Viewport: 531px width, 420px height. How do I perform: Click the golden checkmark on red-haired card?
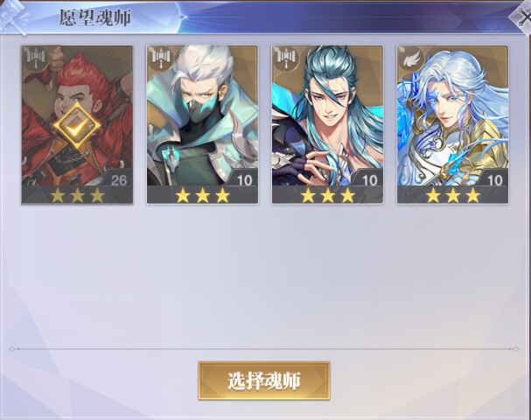tap(77, 126)
